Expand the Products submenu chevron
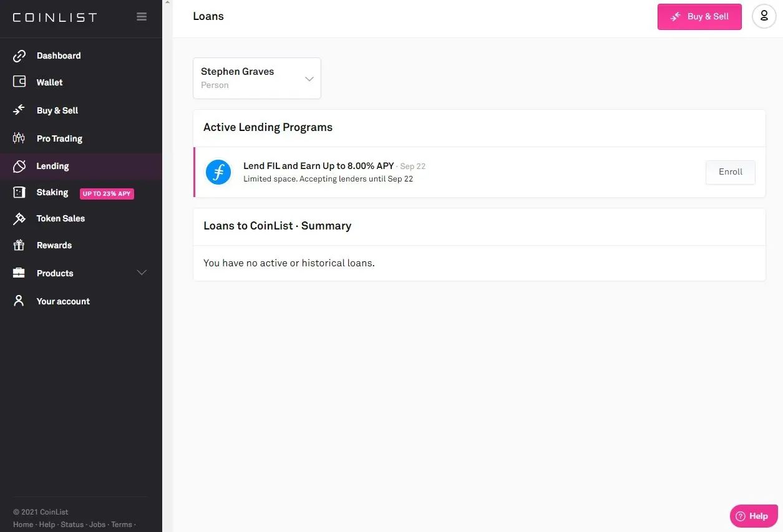Viewport: 783px width, 532px height. (142, 273)
